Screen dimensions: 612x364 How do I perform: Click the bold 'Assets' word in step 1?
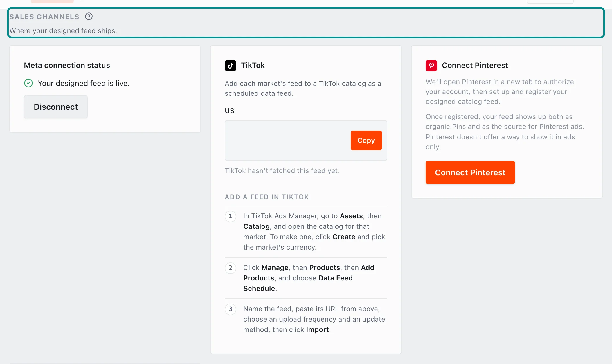pos(351,216)
